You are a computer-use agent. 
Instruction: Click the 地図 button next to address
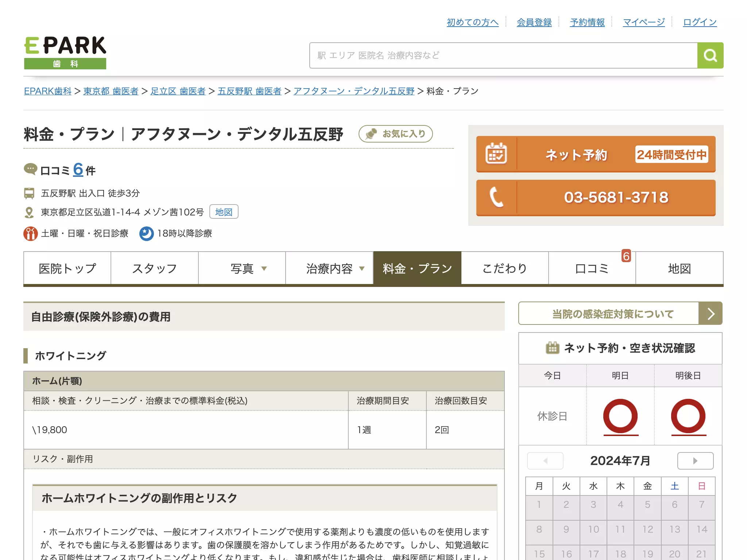224,212
